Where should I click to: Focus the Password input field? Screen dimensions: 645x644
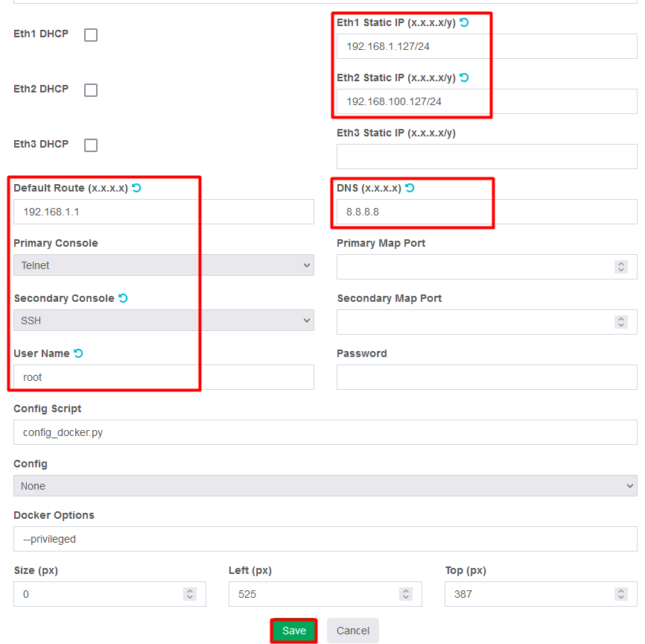[x=487, y=377]
